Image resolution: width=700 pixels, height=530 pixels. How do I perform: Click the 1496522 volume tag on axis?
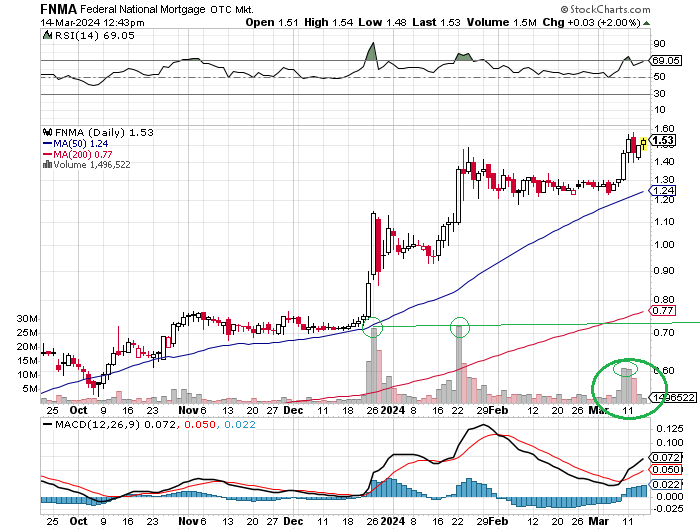pos(674,397)
